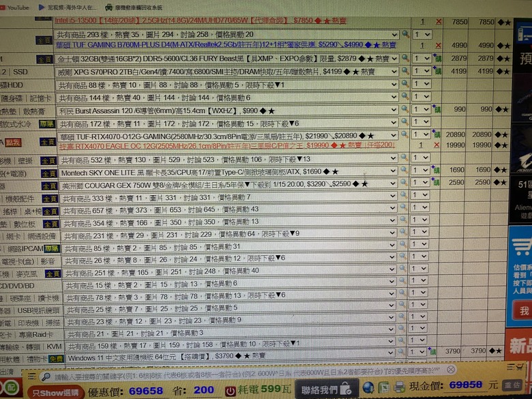Open the Montech SKY ONE LITE case dropdown
Image resolution: width=532 pixels, height=399 pixels.
227,172
